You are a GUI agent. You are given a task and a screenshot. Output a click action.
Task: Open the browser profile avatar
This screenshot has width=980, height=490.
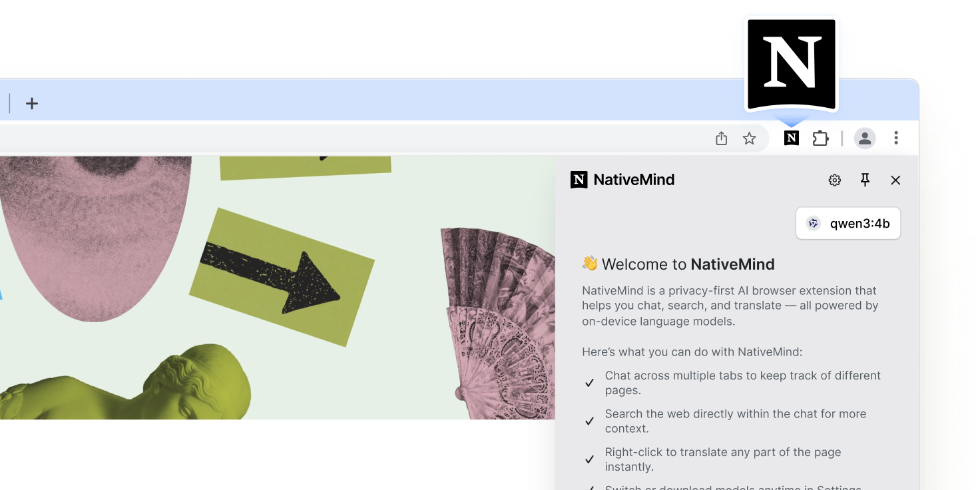pos(865,138)
